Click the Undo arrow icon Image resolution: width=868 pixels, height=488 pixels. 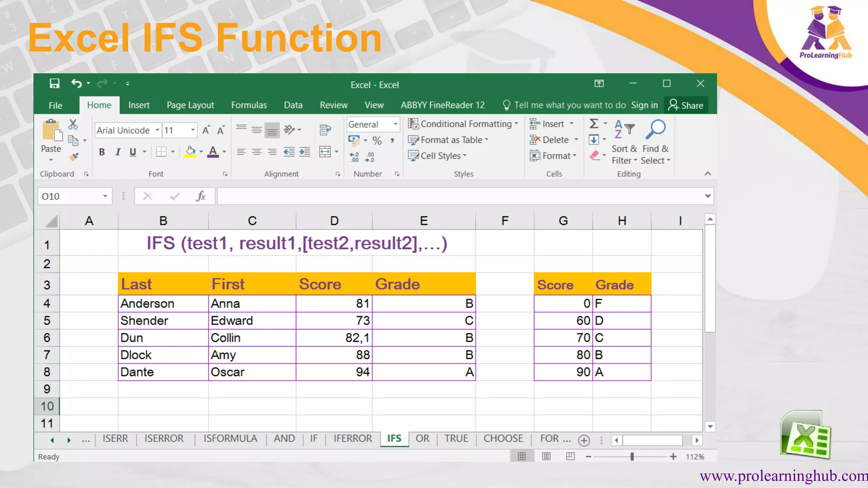(x=76, y=83)
